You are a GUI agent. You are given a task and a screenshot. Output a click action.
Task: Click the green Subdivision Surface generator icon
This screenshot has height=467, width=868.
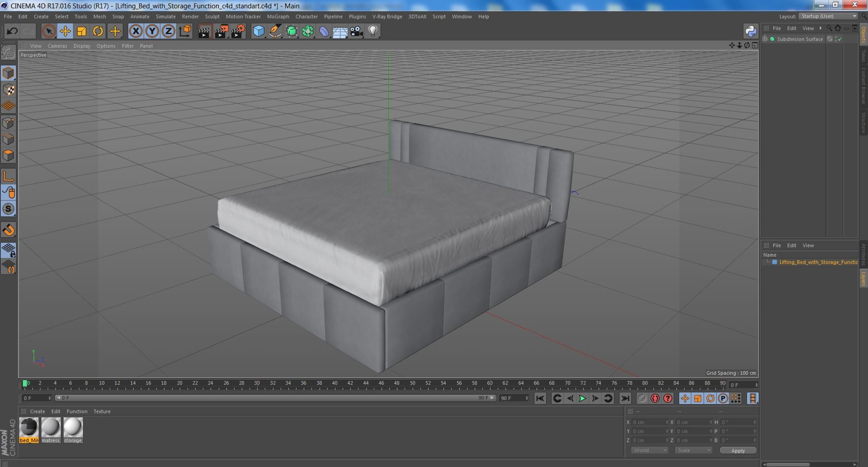tap(292, 31)
